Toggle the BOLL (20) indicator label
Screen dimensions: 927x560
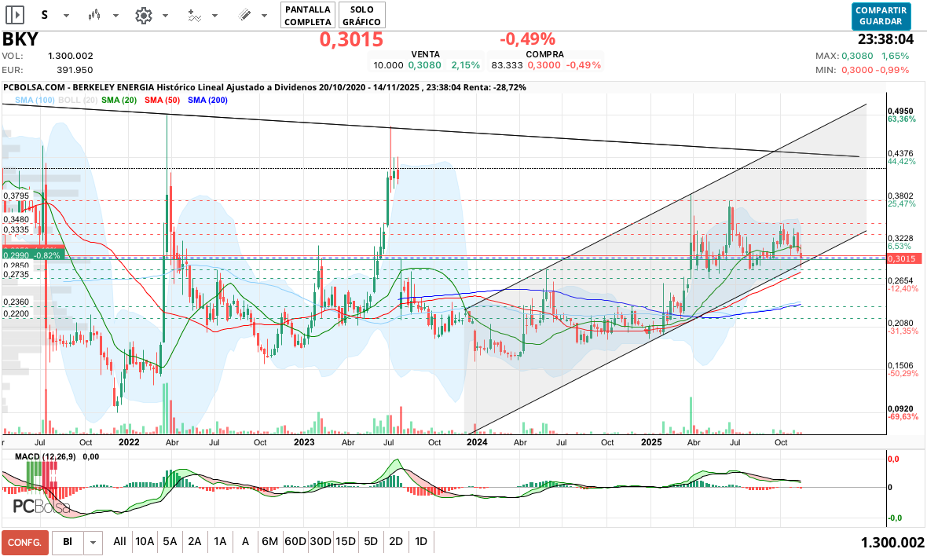tap(79, 101)
